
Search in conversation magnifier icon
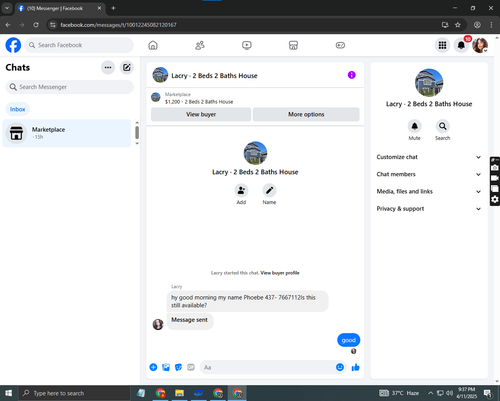point(442,126)
